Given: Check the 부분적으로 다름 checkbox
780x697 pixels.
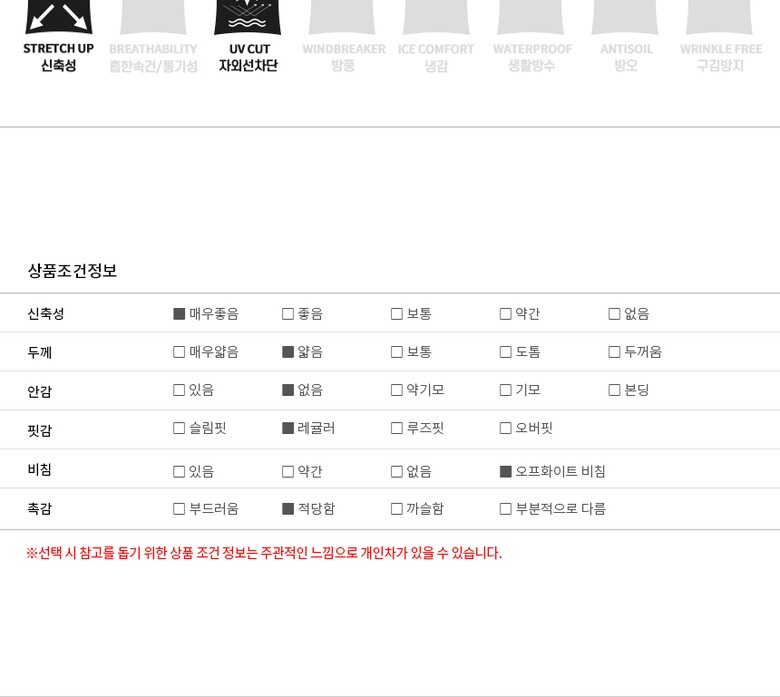Looking at the screenshot, I should coord(506,509).
